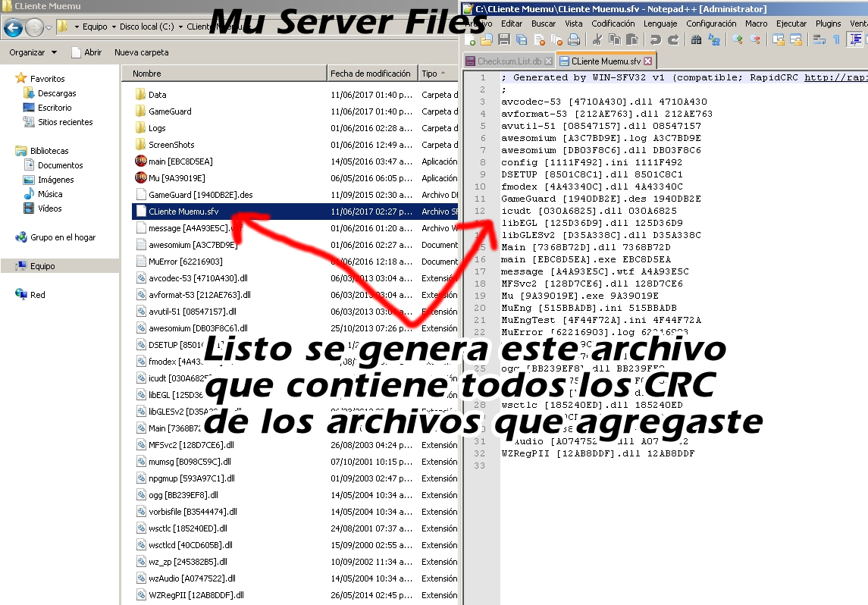
Task: Print the document using the printer icon
Action: coord(574,39)
